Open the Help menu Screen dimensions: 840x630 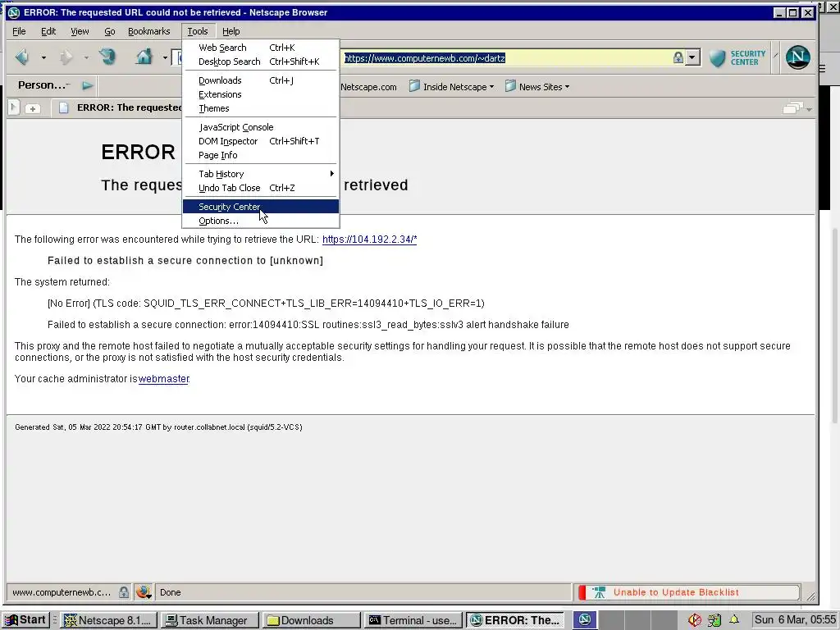(x=231, y=31)
